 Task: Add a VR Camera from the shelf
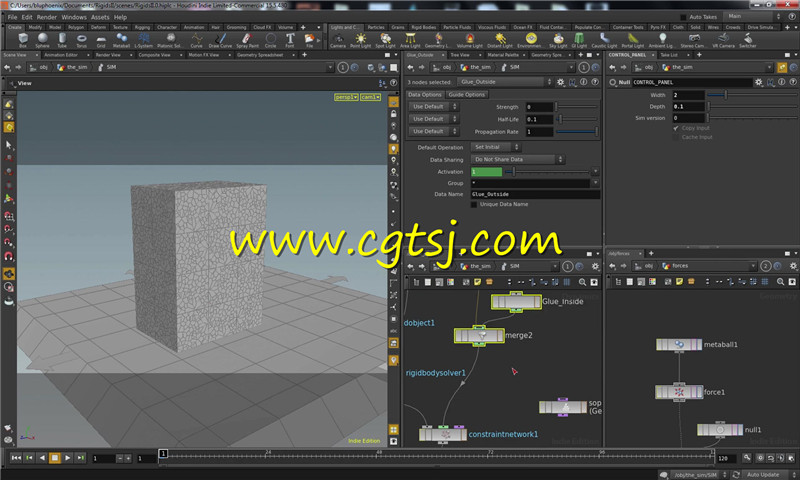pos(723,40)
